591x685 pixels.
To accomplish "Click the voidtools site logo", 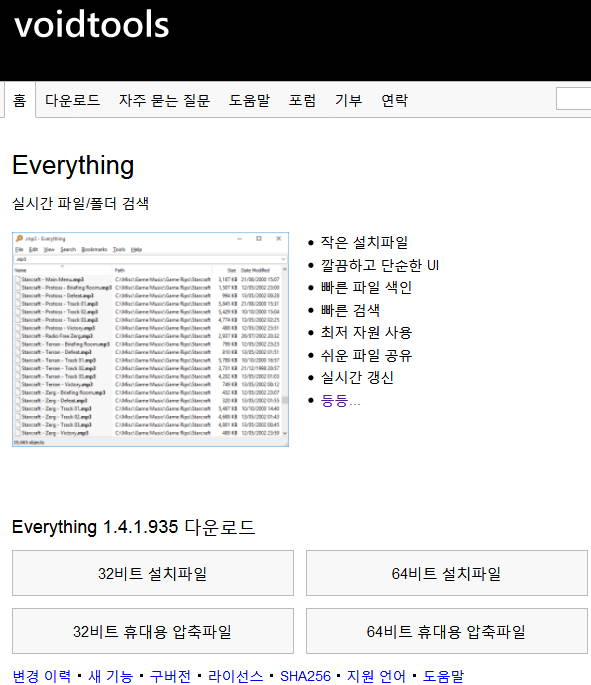I will (x=91, y=24).
